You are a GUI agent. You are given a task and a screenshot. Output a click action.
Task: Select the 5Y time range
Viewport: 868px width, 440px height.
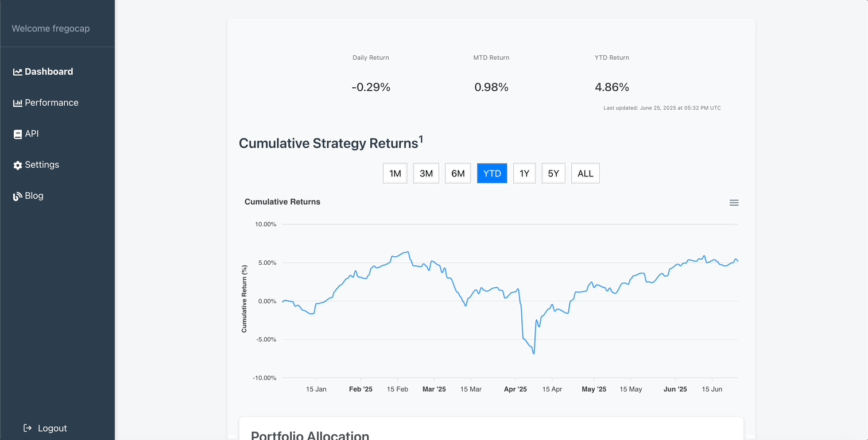click(553, 173)
